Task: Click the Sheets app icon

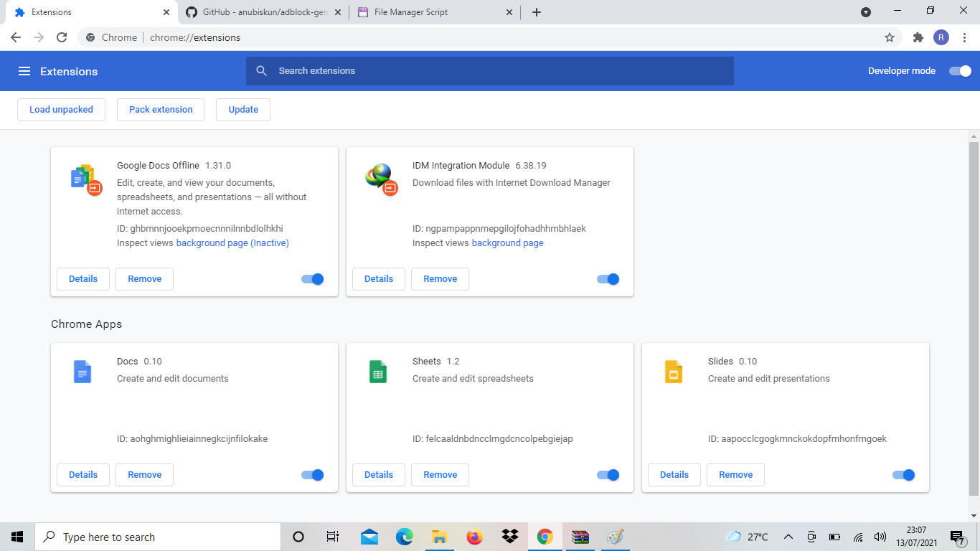Action: [x=378, y=372]
